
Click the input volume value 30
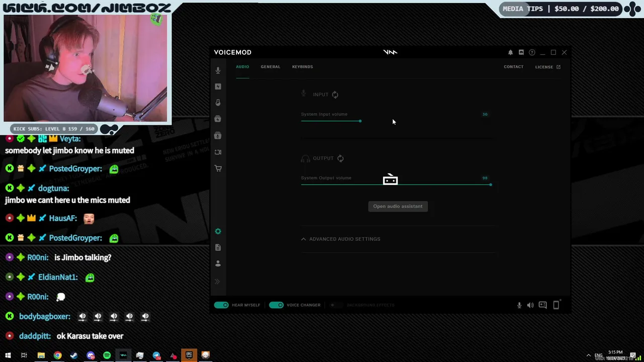tap(485, 114)
